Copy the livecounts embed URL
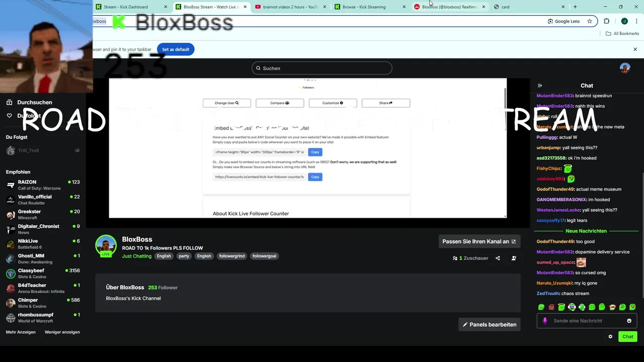Viewport: 644px width, 362px height. pos(315,177)
